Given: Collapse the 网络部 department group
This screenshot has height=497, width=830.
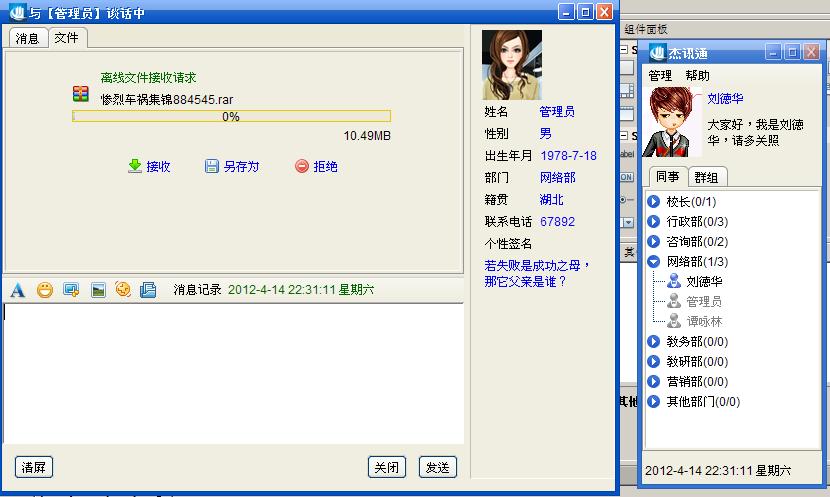Looking at the screenshot, I should pos(654,262).
